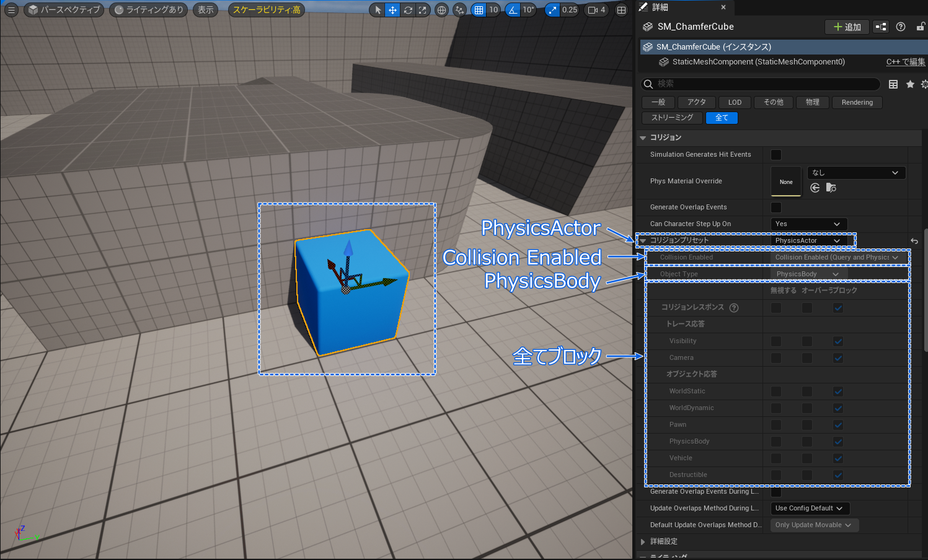Enable Simulation Generates Hit Events
The height and width of the screenshot is (560, 928).
(776, 154)
